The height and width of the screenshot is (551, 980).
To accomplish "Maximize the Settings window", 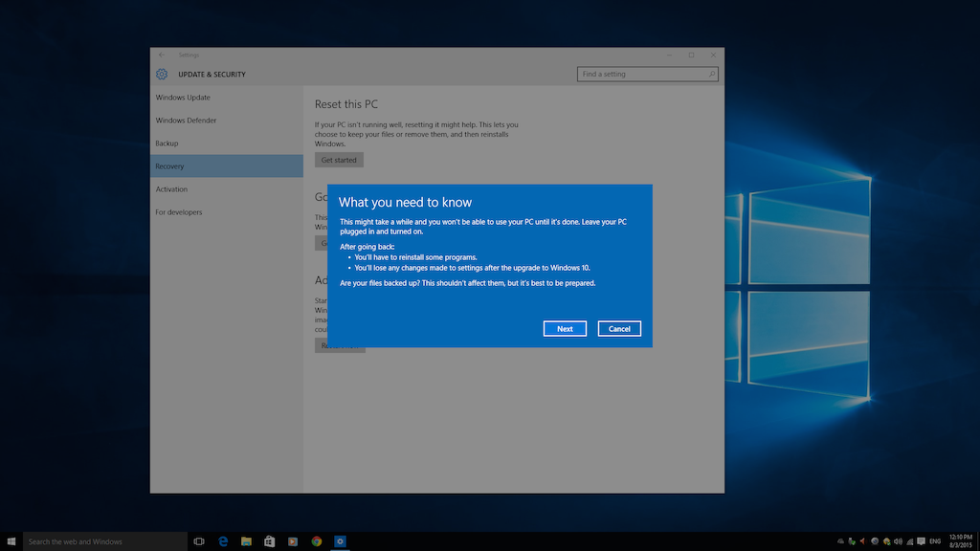I will (691, 55).
